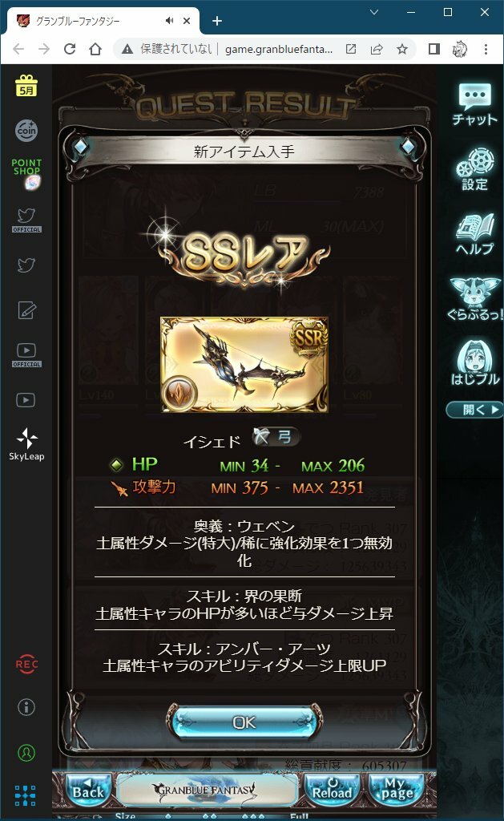The image size is (504, 821).
Task: Open the チャット chat icon
Action: pos(474,104)
